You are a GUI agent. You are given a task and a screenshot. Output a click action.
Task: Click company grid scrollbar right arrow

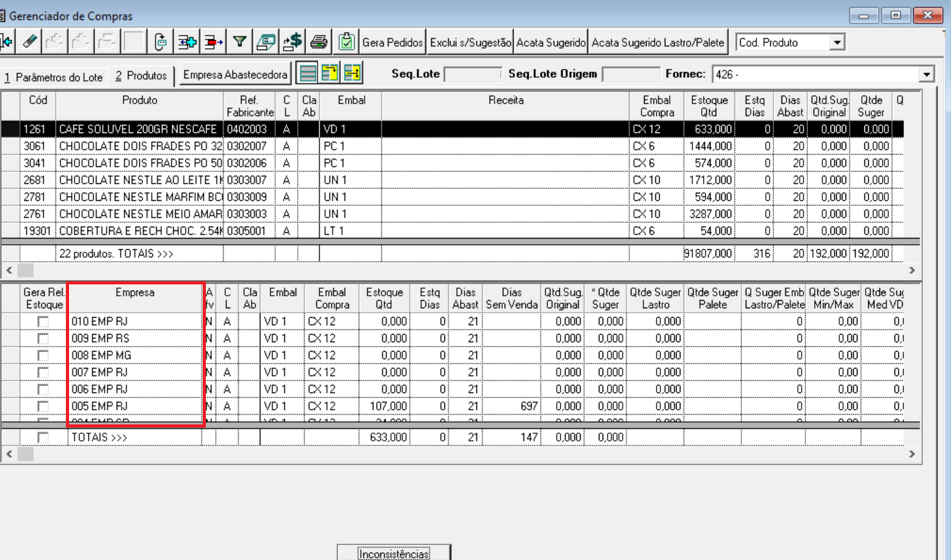point(912,453)
